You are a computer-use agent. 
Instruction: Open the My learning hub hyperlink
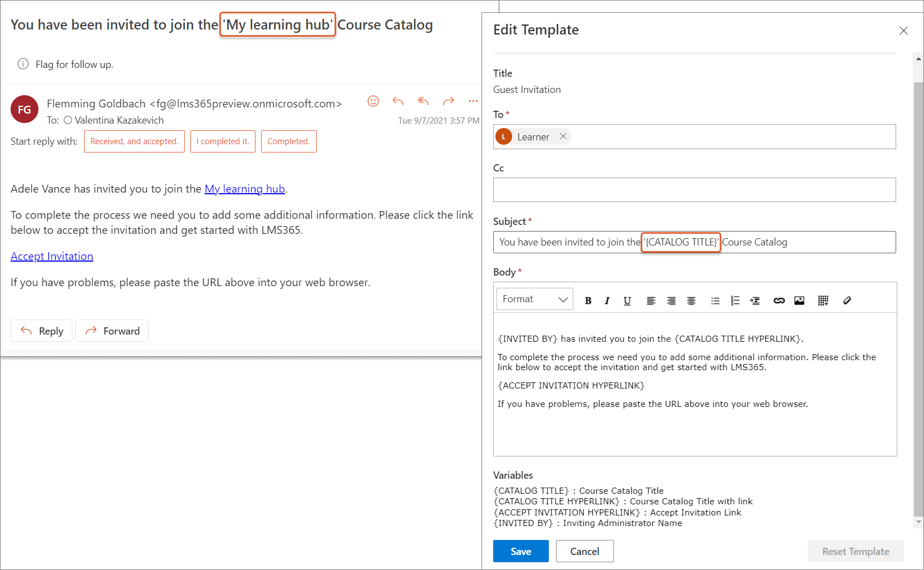click(244, 189)
